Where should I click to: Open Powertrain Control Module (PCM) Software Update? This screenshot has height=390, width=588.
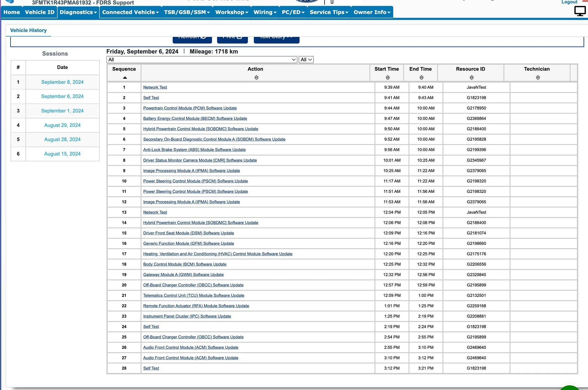[x=190, y=108]
